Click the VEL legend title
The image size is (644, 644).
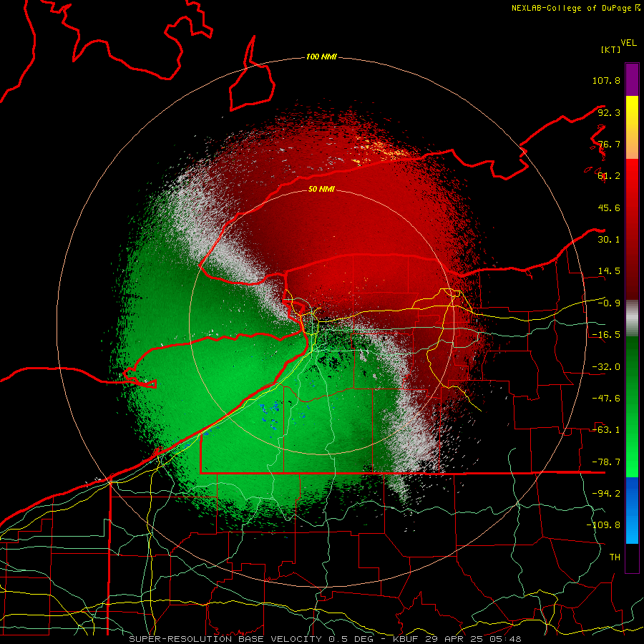[x=628, y=43]
